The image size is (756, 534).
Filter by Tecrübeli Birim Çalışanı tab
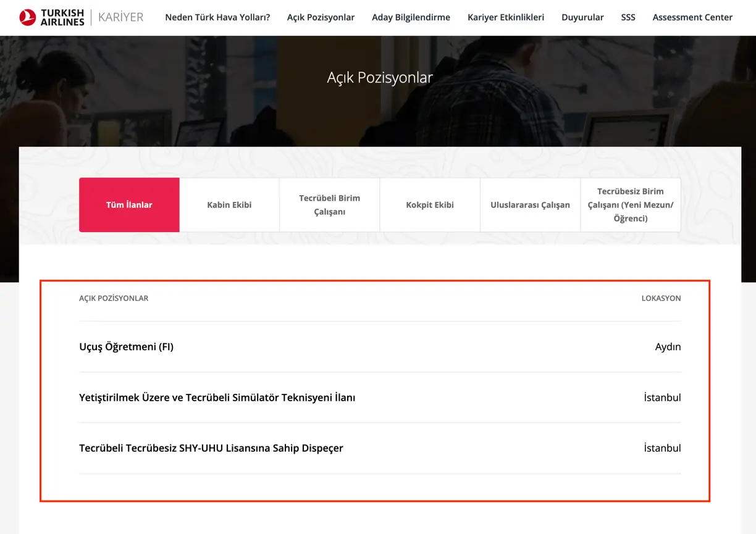click(330, 205)
